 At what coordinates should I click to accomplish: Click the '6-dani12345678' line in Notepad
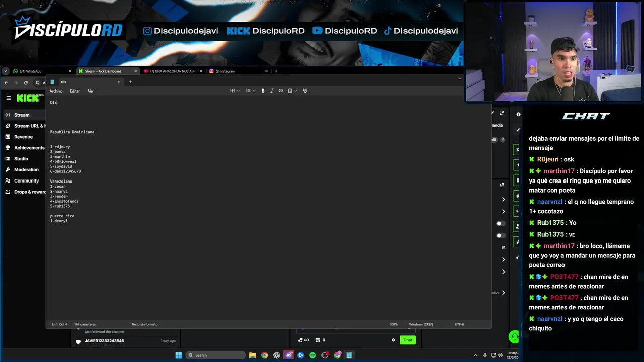pos(65,171)
